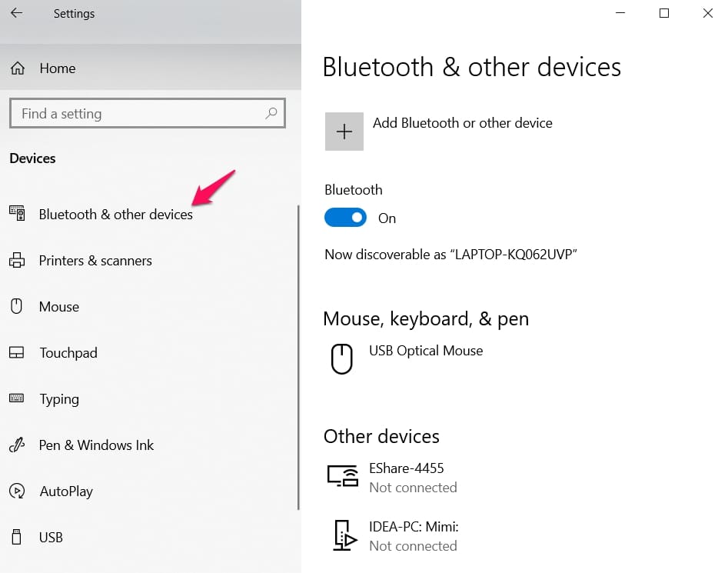Open the Typing settings page

click(59, 399)
